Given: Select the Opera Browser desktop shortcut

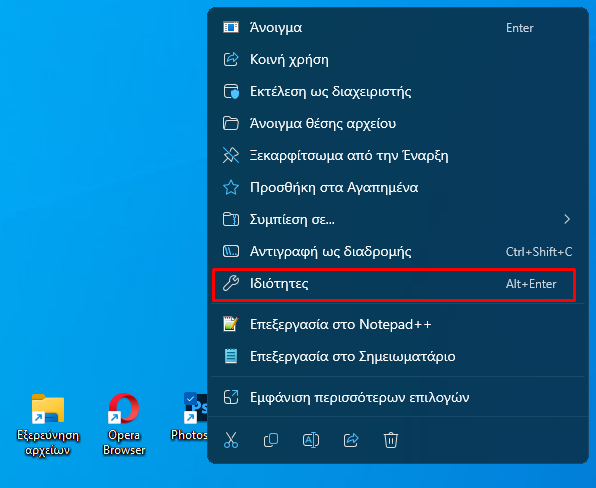Looking at the screenshot, I should coord(124,424).
